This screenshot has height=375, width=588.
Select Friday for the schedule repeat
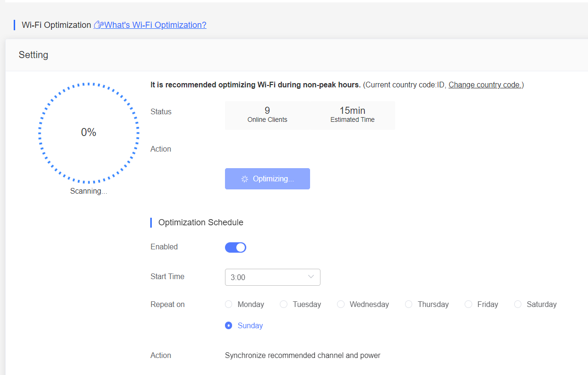[x=468, y=305]
